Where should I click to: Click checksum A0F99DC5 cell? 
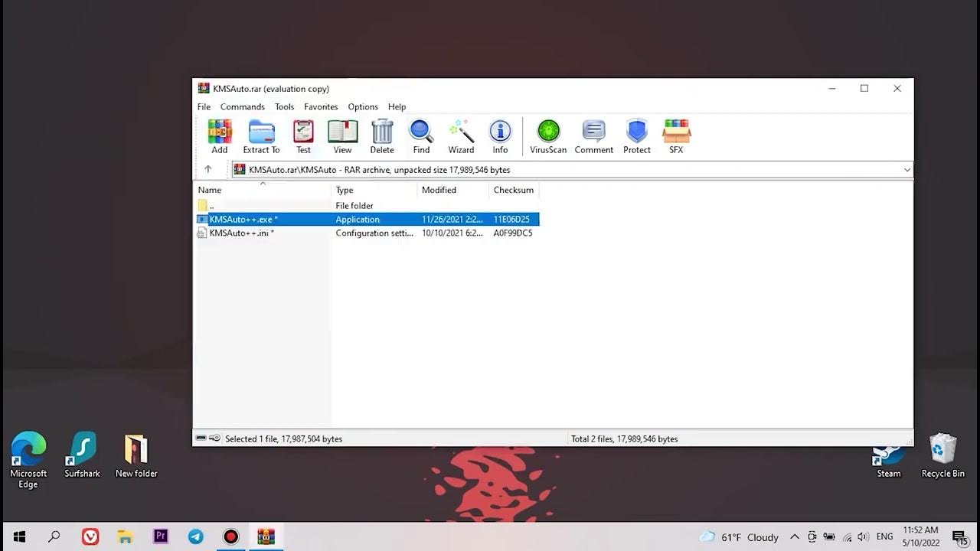[x=513, y=233]
